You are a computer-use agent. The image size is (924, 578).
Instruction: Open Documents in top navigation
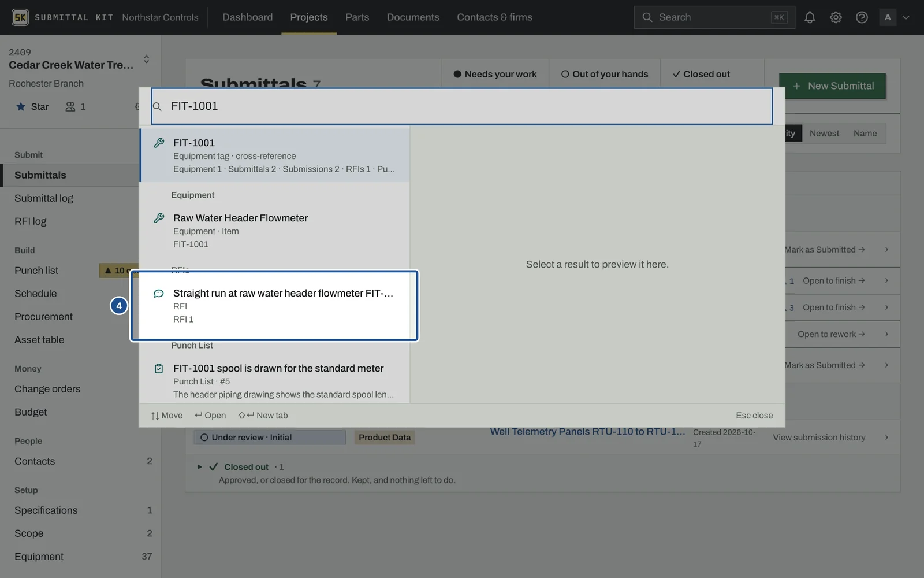click(x=413, y=17)
